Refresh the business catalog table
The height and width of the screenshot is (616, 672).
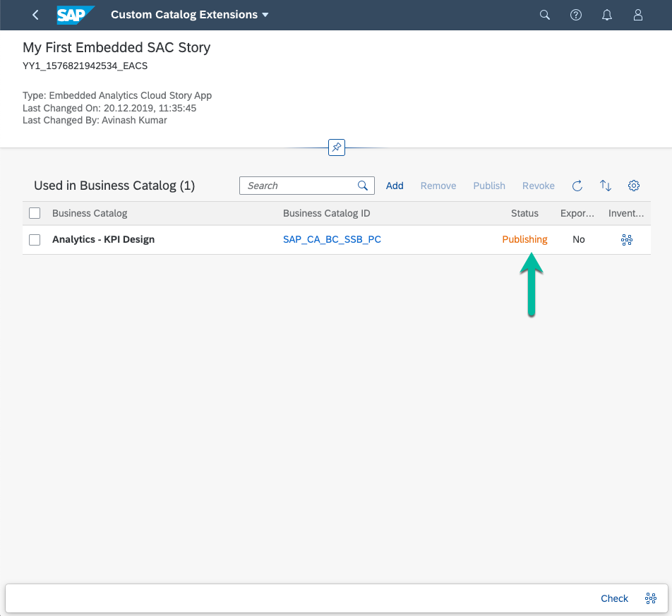[x=577, y=186]
